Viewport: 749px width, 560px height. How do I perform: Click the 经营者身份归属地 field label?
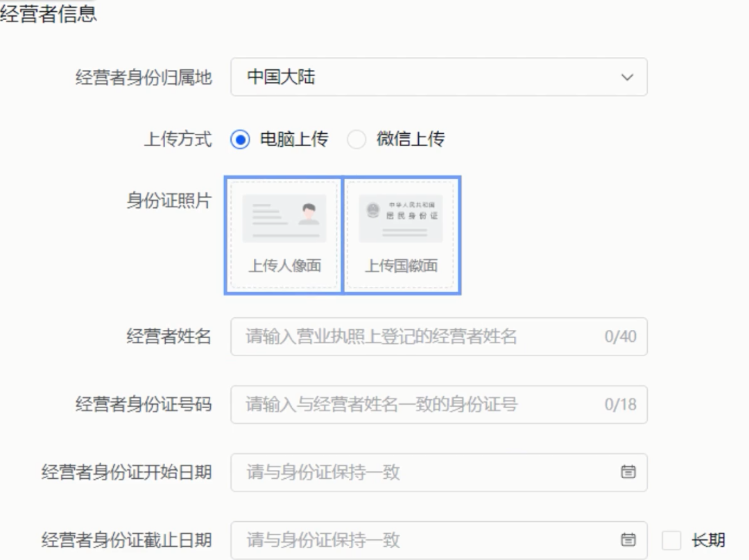click(144, 78)
